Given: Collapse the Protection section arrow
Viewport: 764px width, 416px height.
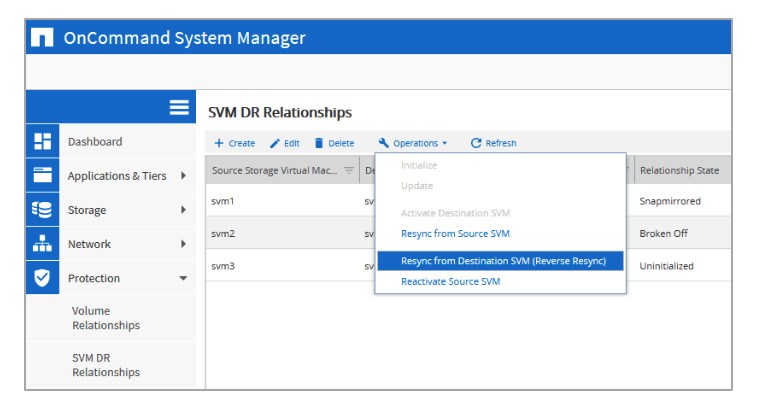Looking at the screenshot, I should [x=183, y=279].
